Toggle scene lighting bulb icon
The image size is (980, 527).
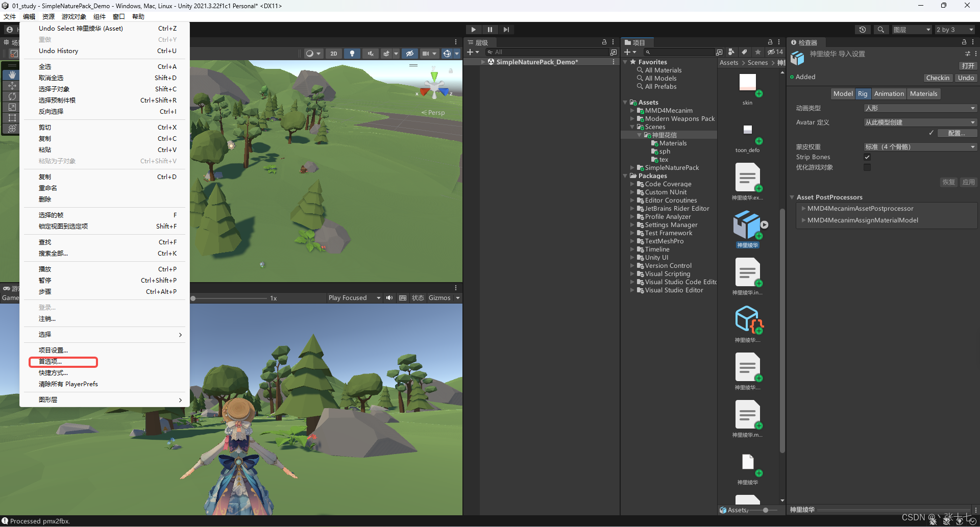coord(352,54)
